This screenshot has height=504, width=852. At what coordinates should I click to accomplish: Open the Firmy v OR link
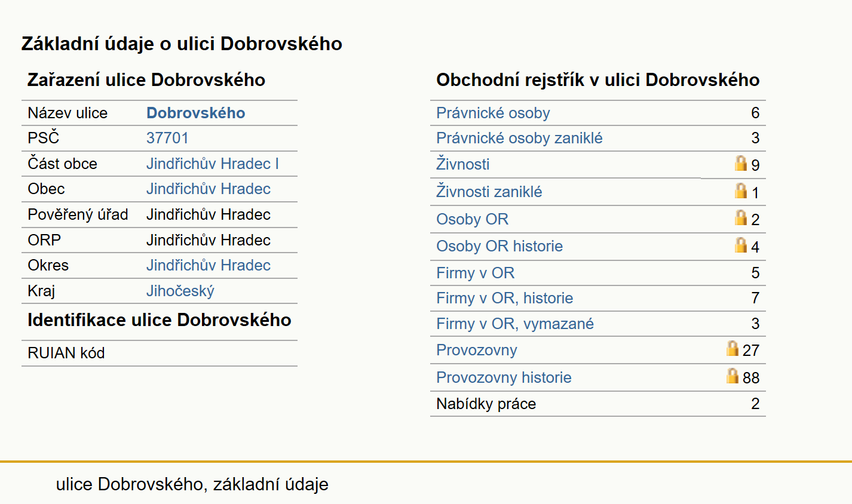475,273
